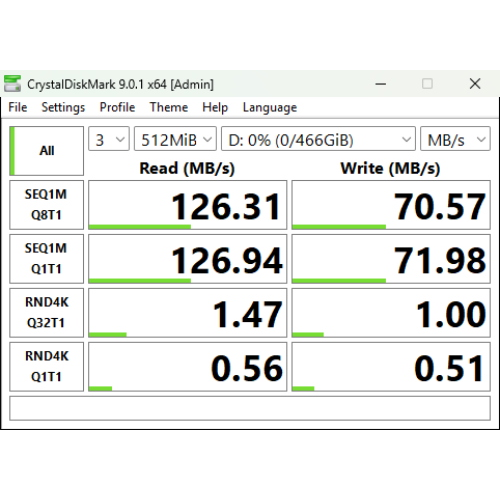Open the Theme menu
Viewport: 500px width, 500px height.
(x=169, y=107)
